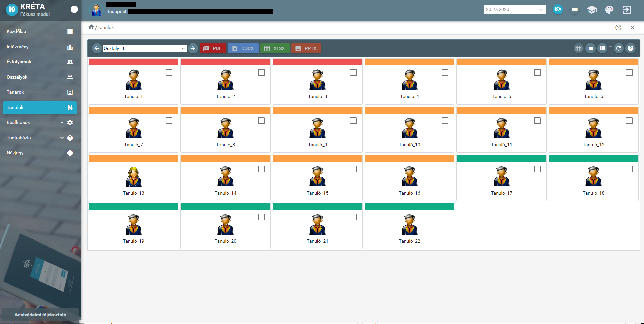Export to DOCX
Viewport: 644px width, 324px height.
[x=243, y=48]
